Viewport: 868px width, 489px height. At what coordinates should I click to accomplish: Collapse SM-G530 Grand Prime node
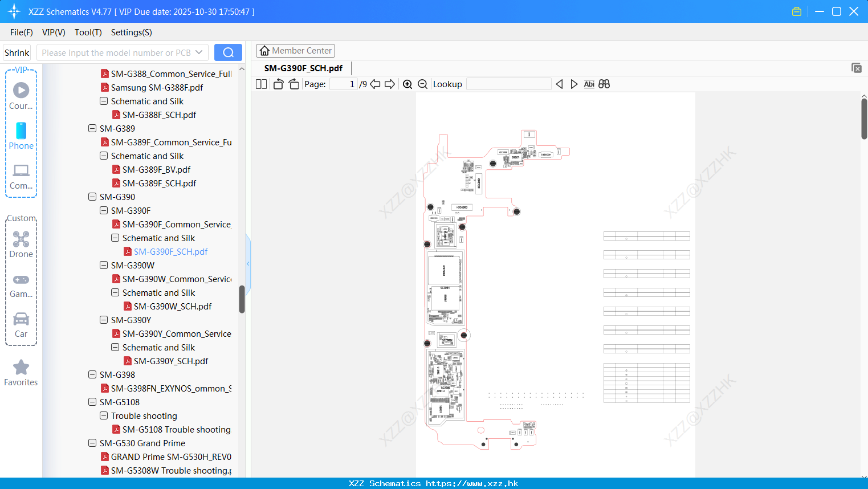point(92,443)
